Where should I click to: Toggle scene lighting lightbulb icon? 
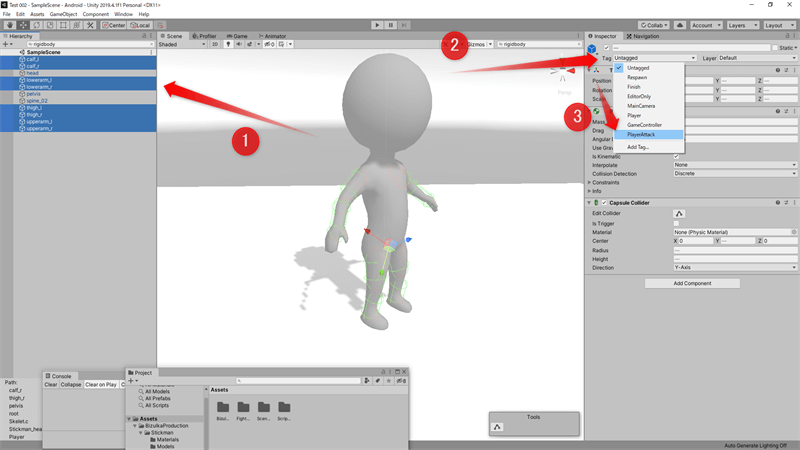pos(228,44)
